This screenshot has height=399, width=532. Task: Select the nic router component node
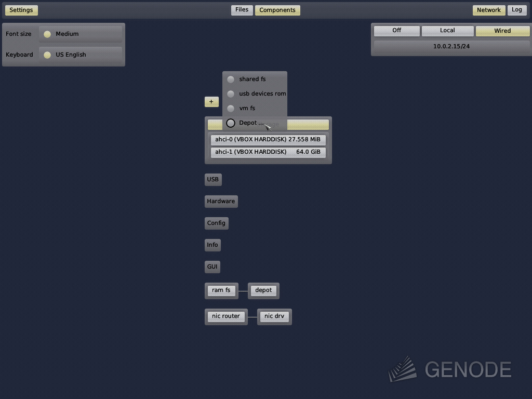(225, 316)
